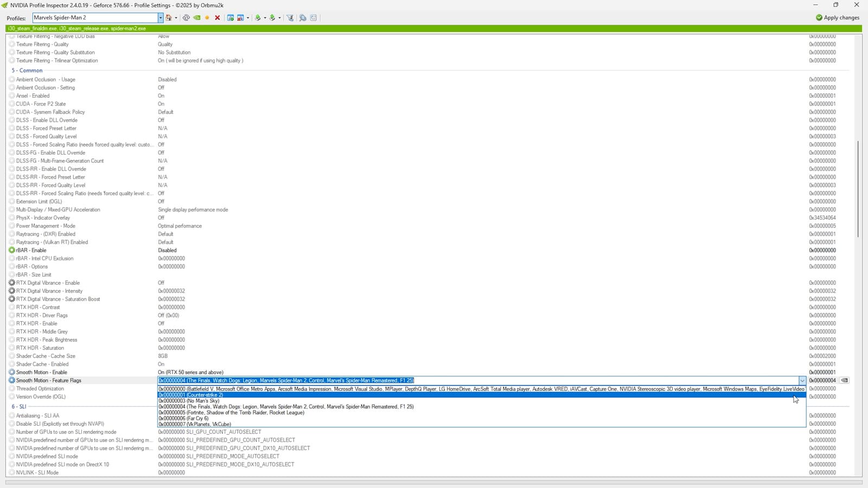Click gear icon next to Smooth Motion - Enable

click(12, 373)
